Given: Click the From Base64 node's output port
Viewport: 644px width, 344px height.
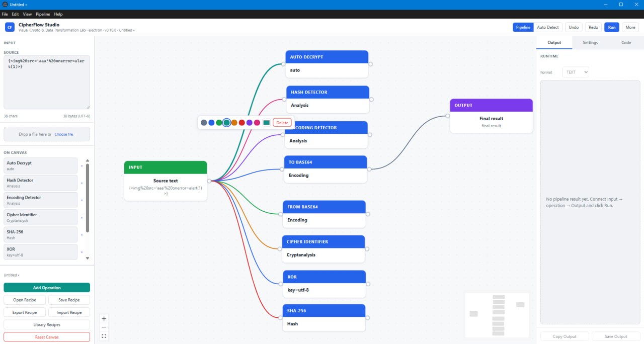Looking at the screenshot, I should [368, 214].
